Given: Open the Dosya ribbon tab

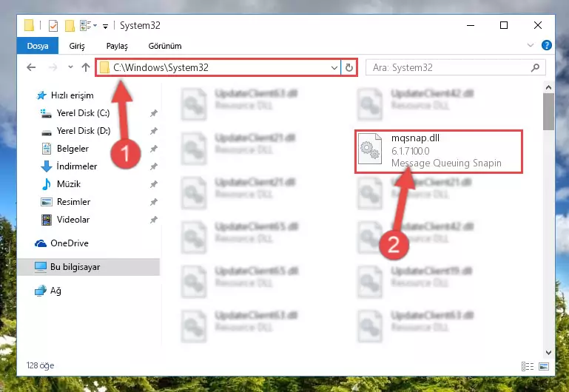Looking at the screenshot, I should pyautogui.click(x=38, y=46).
